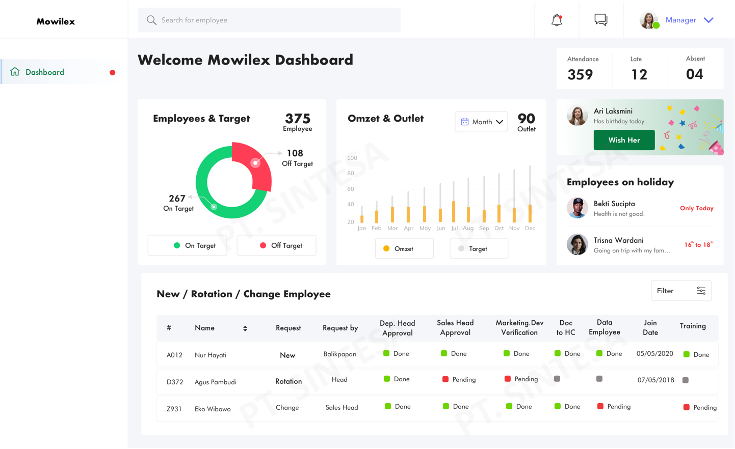This screenshot has height=449, width=735.
Task: Click Bekti Sucipta's avatar
Action: click(x=576, y=207)
